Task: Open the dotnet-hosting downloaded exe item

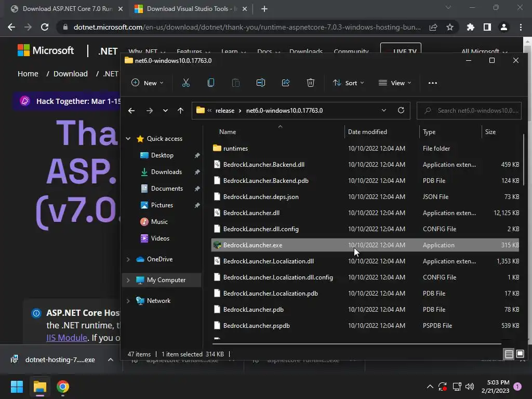Action: point(60,360)
